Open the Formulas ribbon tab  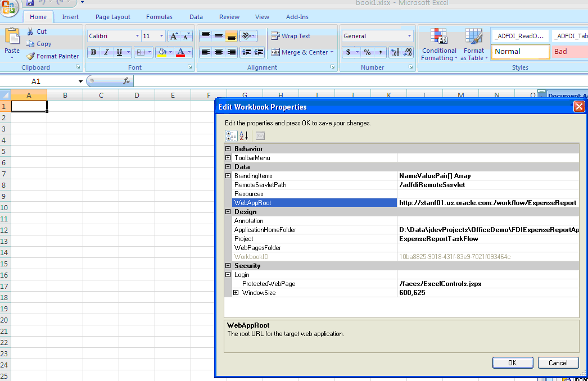160,17
